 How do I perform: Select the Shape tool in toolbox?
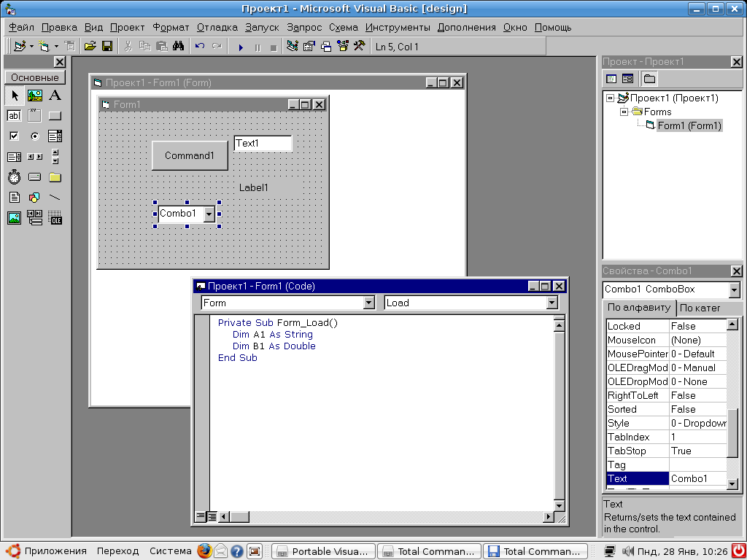coord(35,197)
